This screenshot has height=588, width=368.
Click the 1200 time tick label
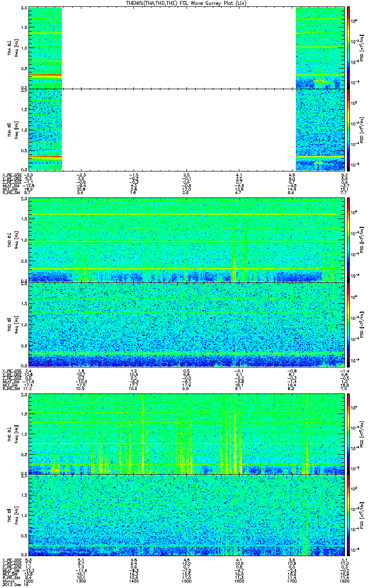pyautogui.click(x=29, y=581)
